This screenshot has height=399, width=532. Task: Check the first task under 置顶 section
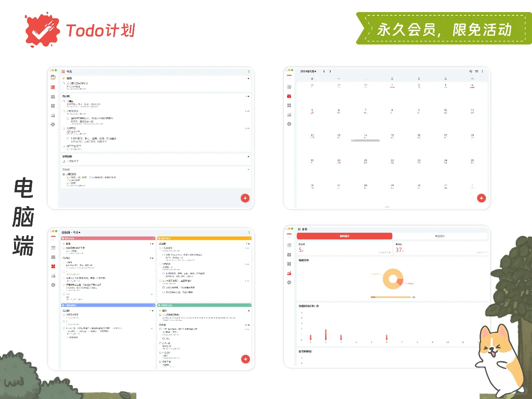(x=64, y=82)
